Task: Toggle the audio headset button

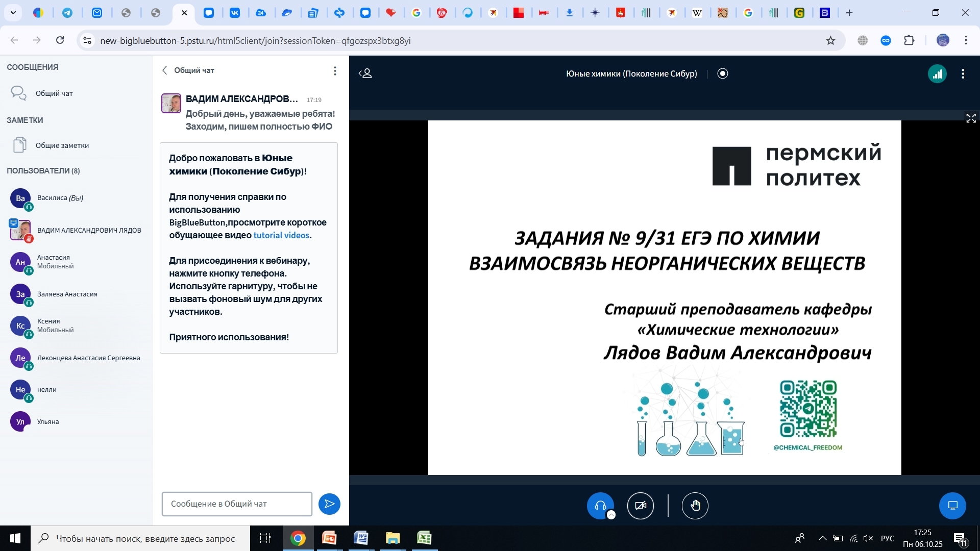Action: pos(600,505)
